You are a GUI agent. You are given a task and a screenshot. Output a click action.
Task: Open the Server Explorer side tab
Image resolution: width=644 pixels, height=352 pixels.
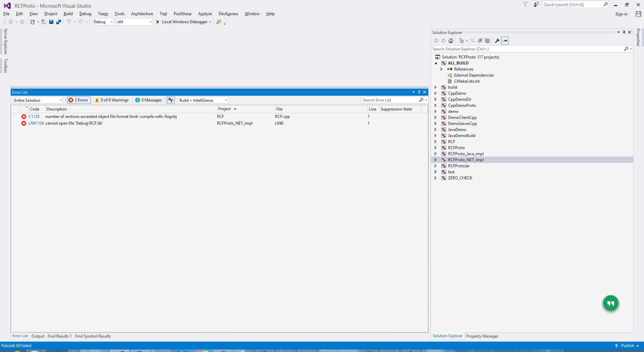(x=5, y=41)
